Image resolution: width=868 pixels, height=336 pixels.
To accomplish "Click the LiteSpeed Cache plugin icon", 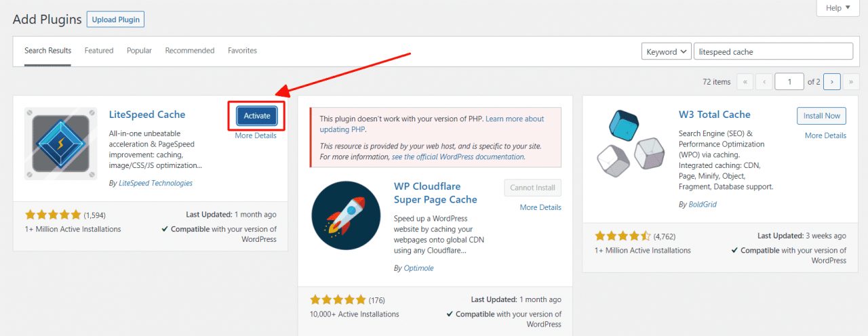I will (x=60, y=144).
